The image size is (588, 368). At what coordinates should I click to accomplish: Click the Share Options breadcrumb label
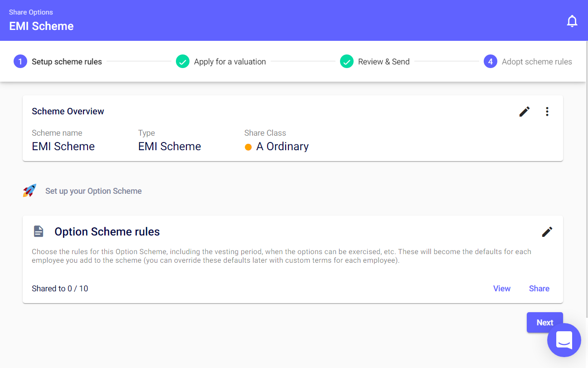point(31,12)
